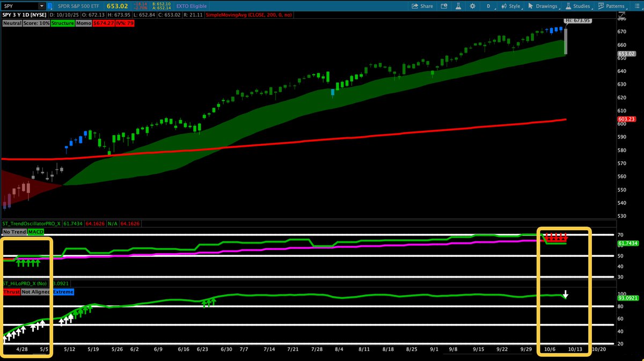Click the Share chart button
Screen dimensions: 644x361
tap(422, 6)
